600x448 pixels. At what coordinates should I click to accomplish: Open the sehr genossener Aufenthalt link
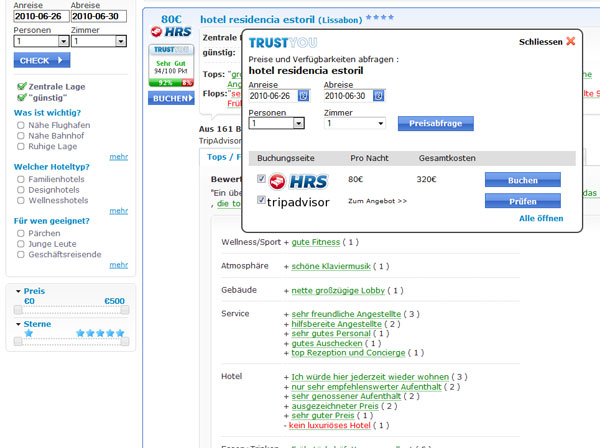pyautogui.click(x=346, y=396)
